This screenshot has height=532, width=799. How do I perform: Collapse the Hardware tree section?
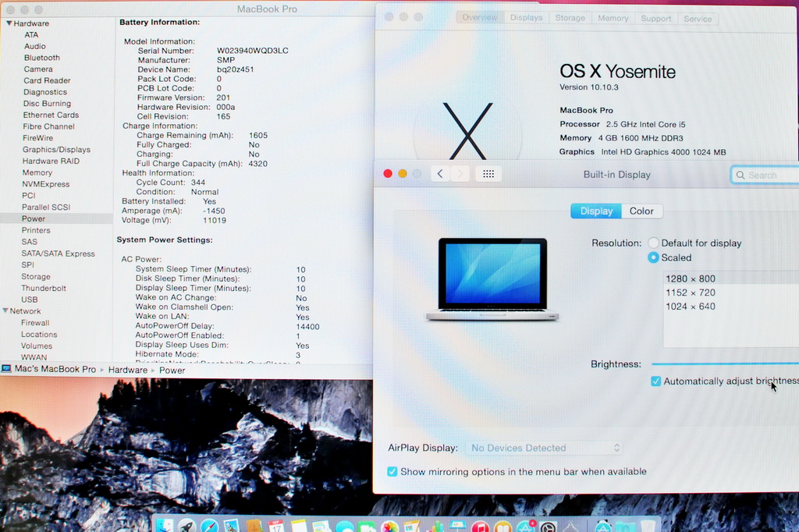[9, 23]
